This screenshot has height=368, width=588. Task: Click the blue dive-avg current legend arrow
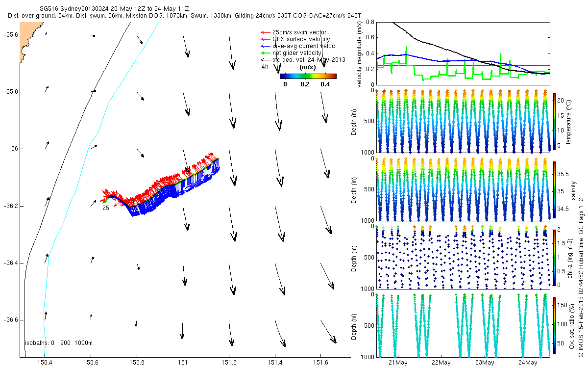point(265,46)
